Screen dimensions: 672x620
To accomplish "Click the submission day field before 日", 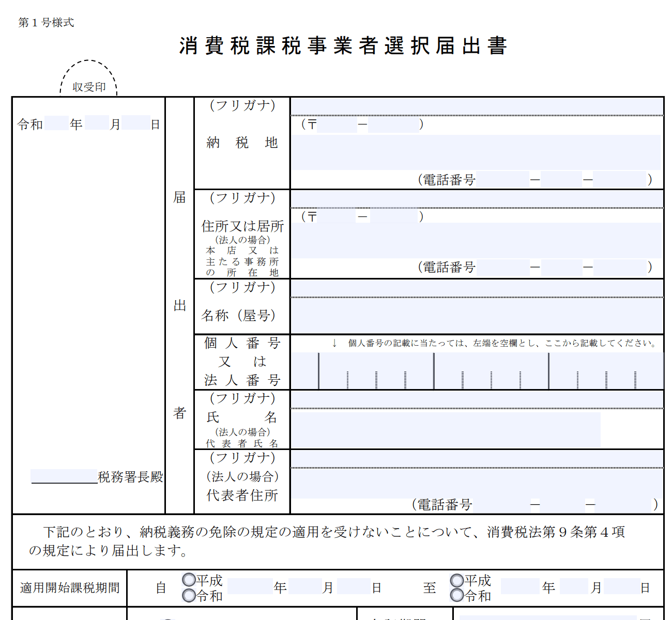I will pos(136,123).
